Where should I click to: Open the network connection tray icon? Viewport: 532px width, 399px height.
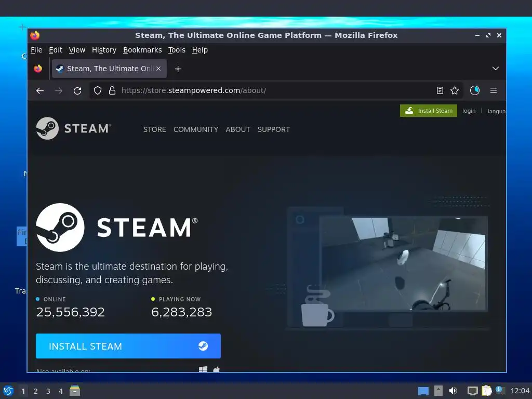click(473, 391)
